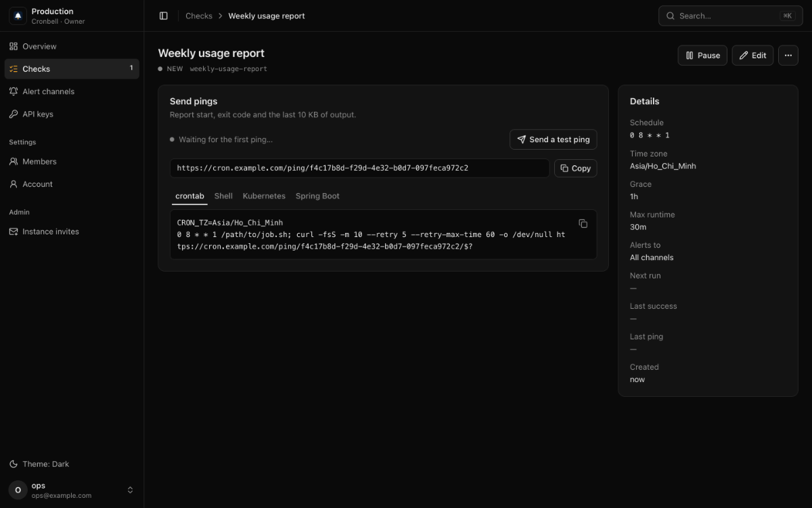This screenshot has height=508, width=812.
Task: Click the weekly-usage-report slug text
Action: pyautogui.click(x=228, y=68)
